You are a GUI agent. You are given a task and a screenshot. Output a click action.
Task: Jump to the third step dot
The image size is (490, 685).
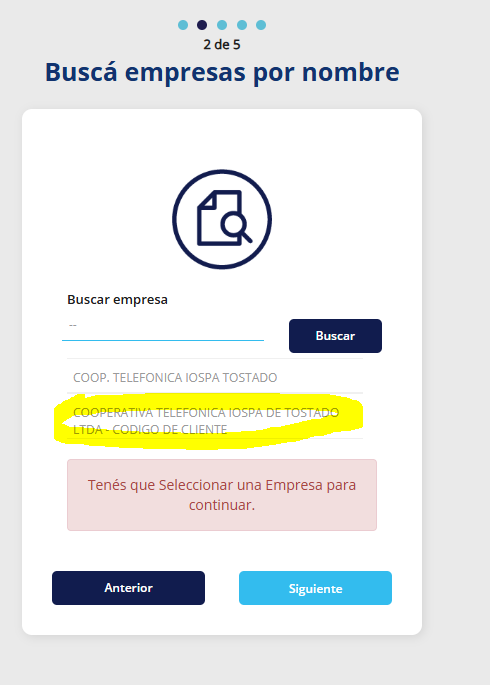[x=222, y=25]
